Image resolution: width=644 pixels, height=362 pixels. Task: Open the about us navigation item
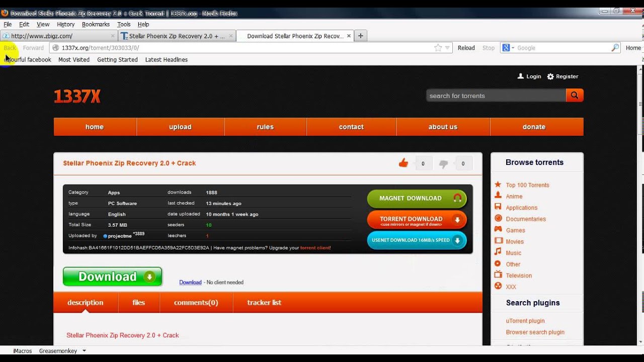coord(443,127)
